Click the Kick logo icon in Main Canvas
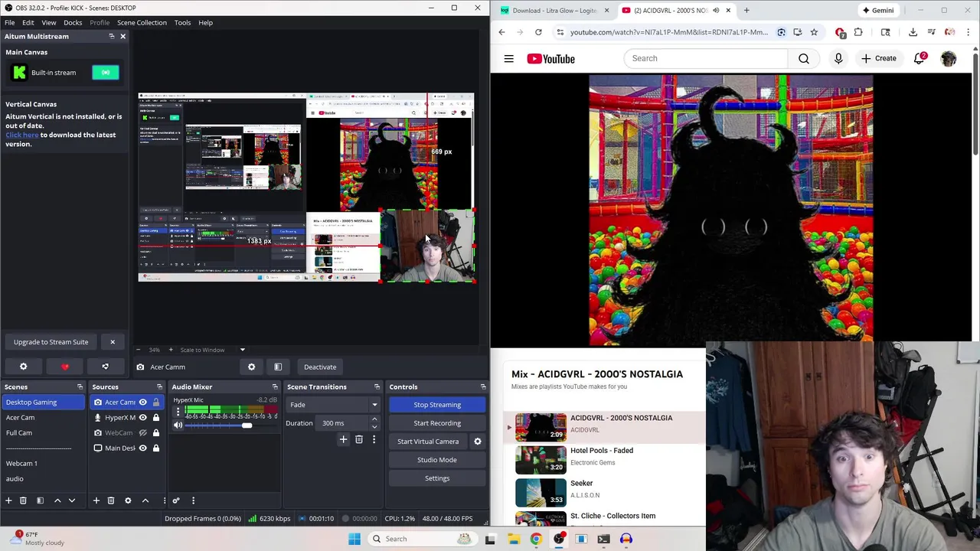Screen dimensions: 980x551 click(x=19, y=73)
